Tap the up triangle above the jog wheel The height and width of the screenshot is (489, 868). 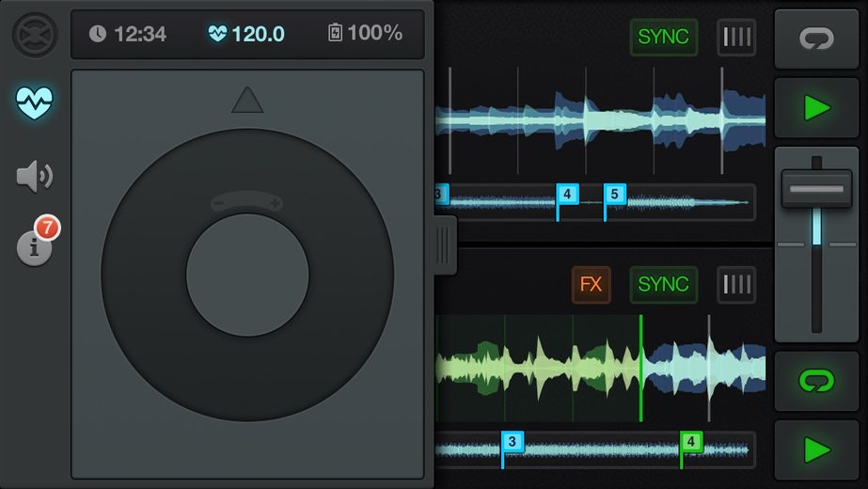coord(247,100)
